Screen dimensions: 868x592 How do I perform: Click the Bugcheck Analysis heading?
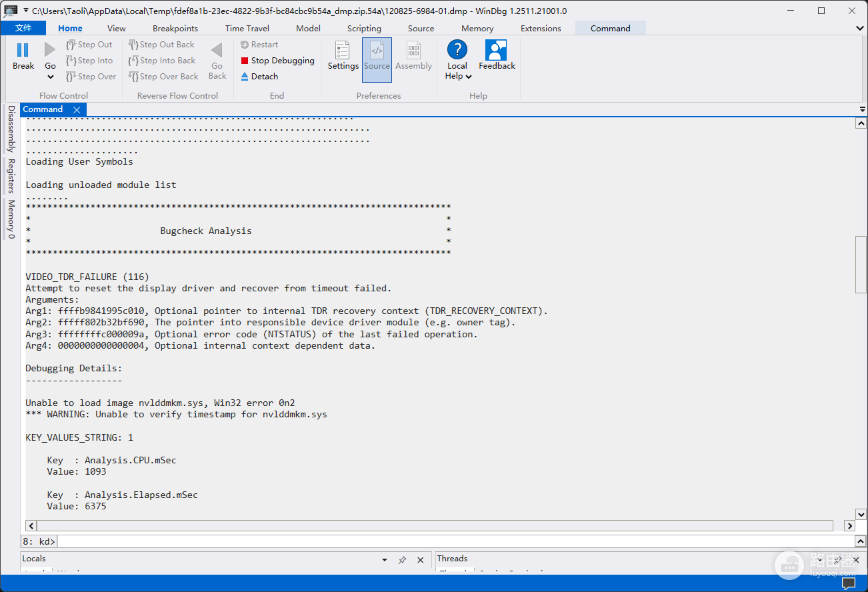206,231
